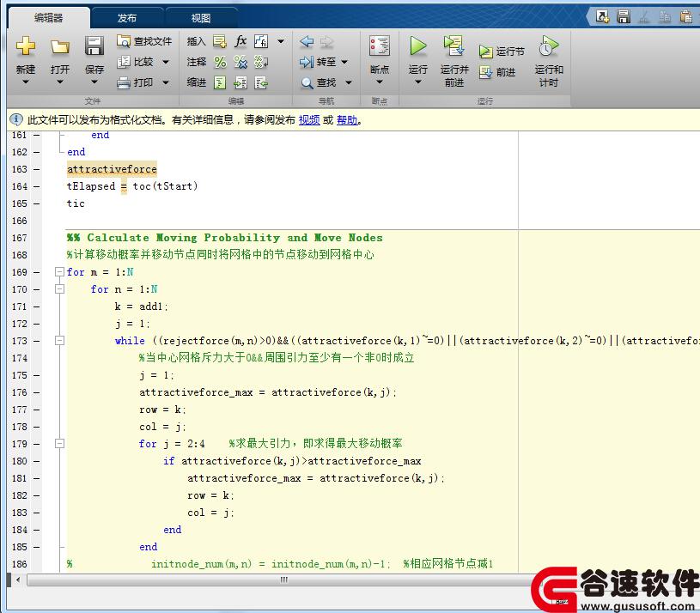Expand the 查找 dropdown arrow
700x613 pixels.
point(349,82)
